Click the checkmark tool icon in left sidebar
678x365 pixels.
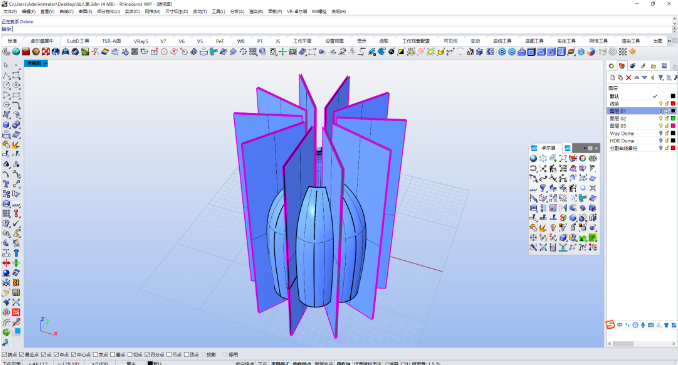(16, 224)
